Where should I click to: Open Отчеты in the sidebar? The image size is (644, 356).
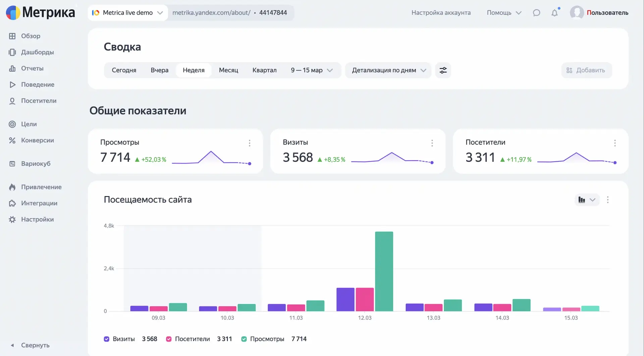tap(32, 68)
